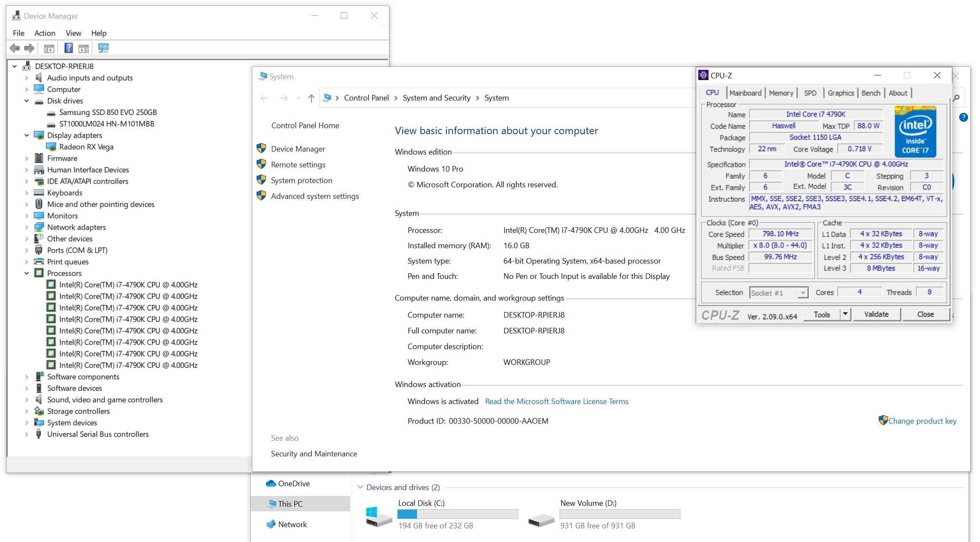Switch to the About tab in CPU-Z
Screen dimensions: 980x542
tap(898, 93)
